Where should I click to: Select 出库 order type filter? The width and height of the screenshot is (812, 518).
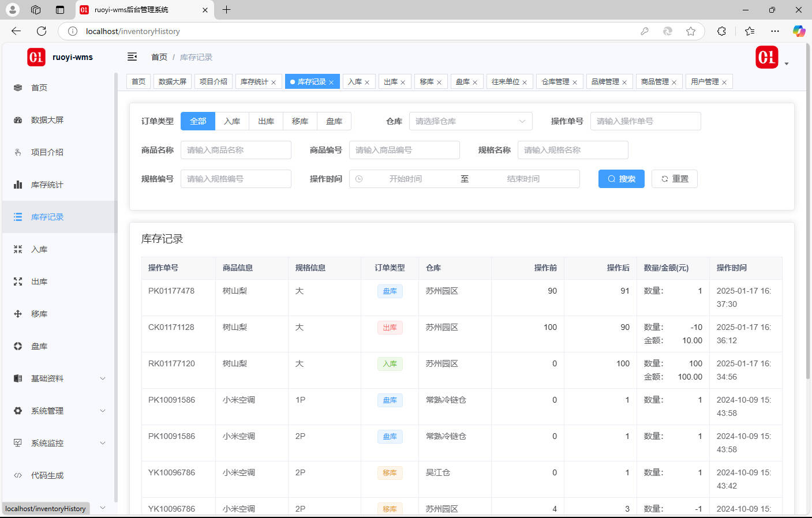tap(266, 121)
